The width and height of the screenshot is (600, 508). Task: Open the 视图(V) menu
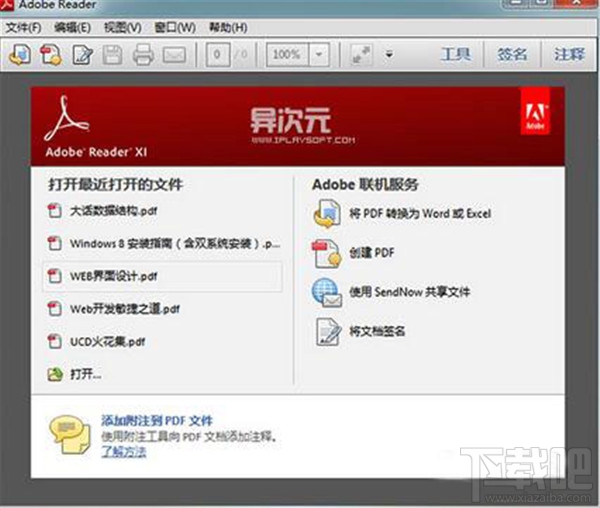(123, 28)
